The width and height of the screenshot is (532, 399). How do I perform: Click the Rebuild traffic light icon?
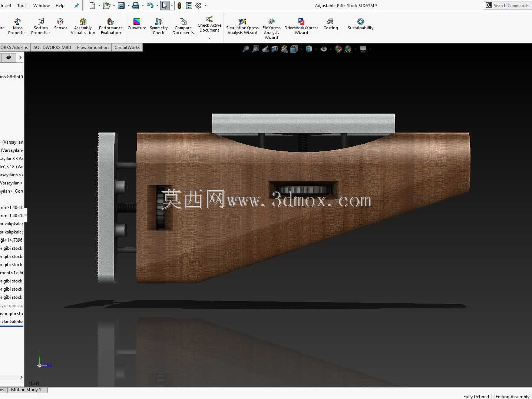pyautogui.click(x=179, y=6)
